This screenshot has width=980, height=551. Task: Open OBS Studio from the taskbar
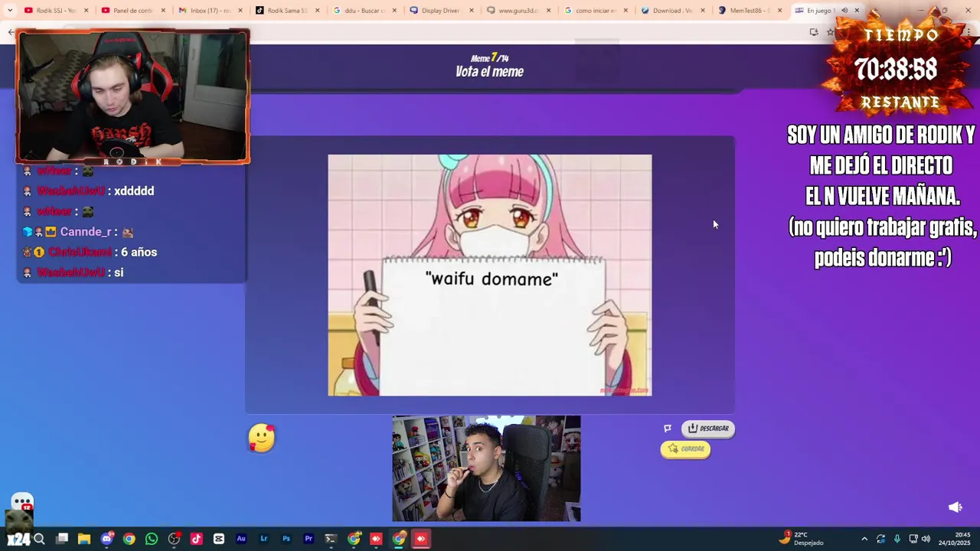[174, 540]
